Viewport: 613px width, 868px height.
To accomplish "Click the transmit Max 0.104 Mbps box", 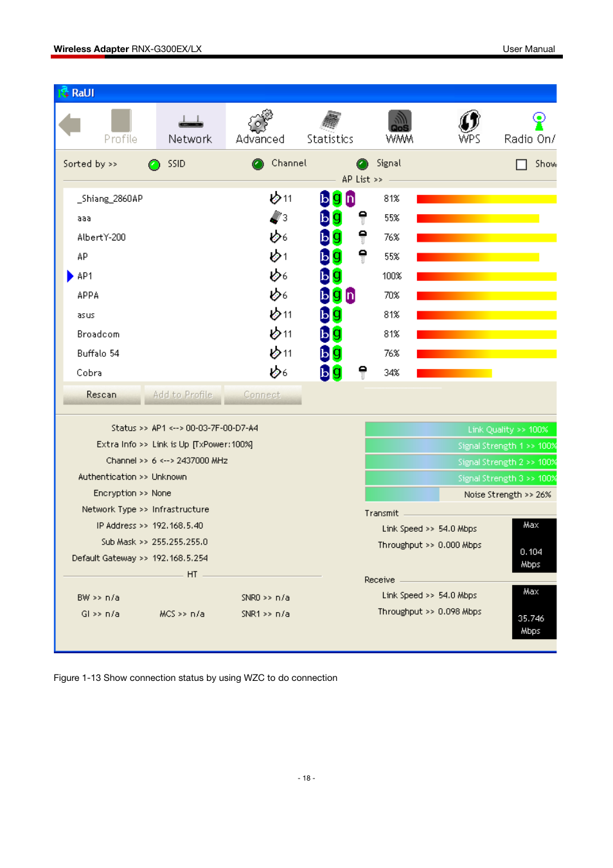I will [x=534, y=545].
